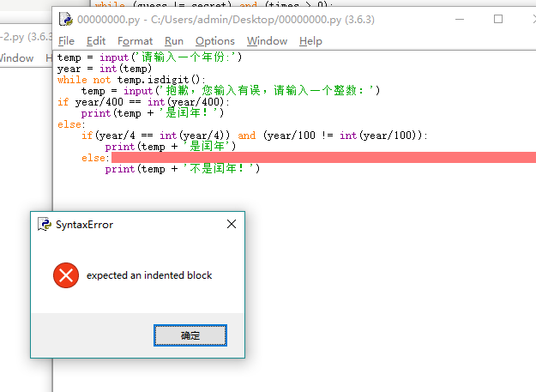
Task: Click the 'expected an indented block' message
Action: coord(149,275)
